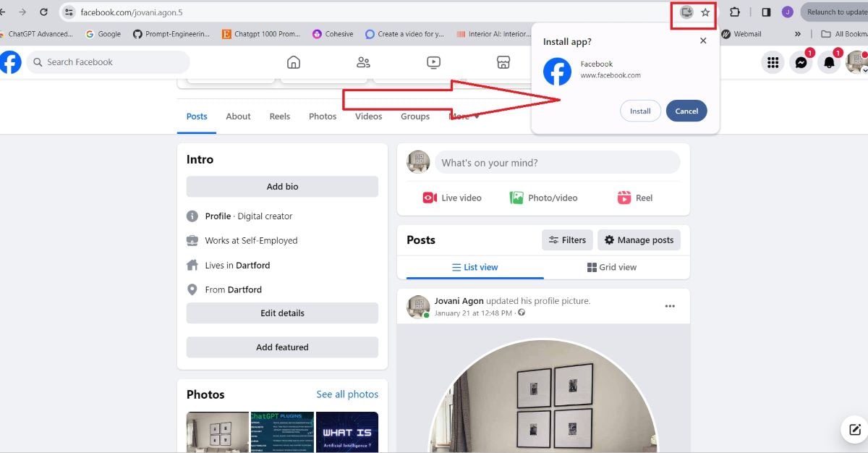
Task: Bookmark this page with the star icon
Action: click(706, 12)
